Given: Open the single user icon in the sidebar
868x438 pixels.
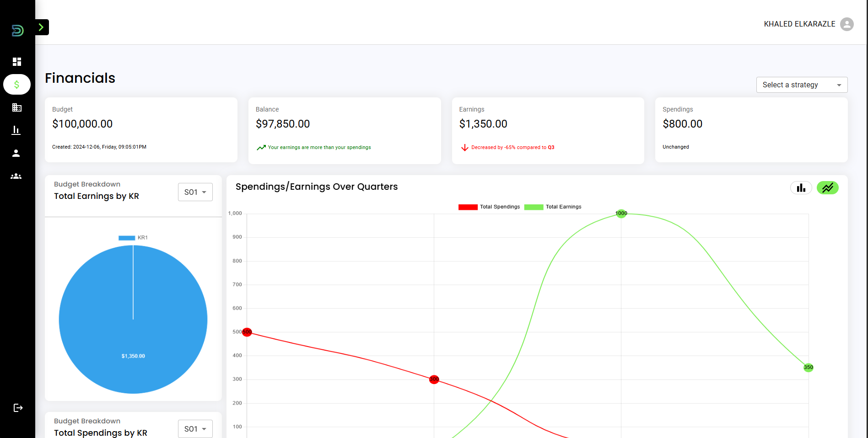Looking at the screenshot, I should click(x=16, y=153).
